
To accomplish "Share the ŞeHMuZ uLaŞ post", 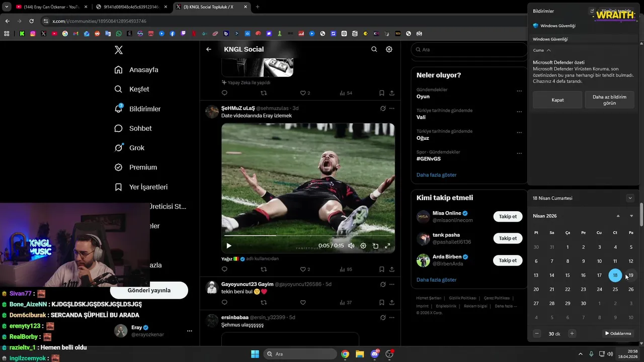I will click(392, 269).
